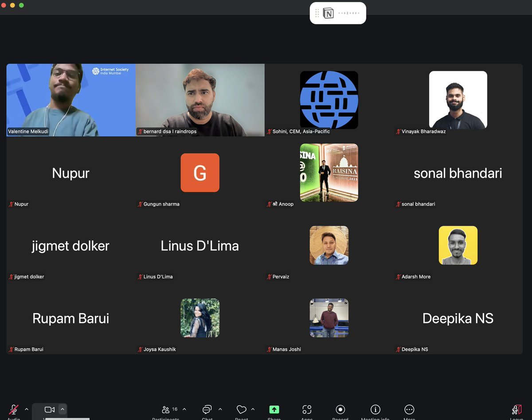This screenshot has height=420, width=532.
Task: Toggle the video camera on or off
Action: (50, 409)
